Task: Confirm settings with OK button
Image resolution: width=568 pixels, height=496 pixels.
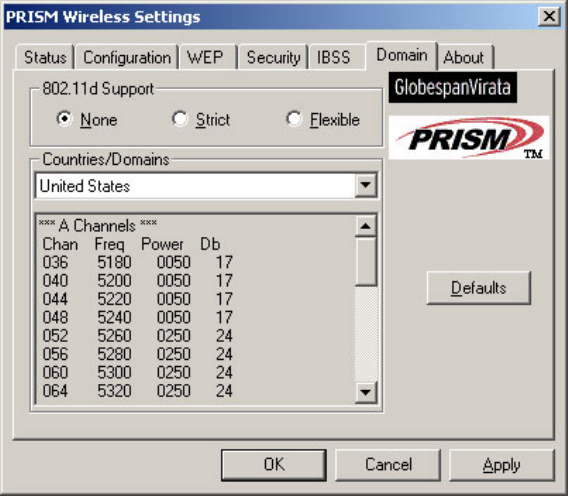Action: click(x=274, y=465)
